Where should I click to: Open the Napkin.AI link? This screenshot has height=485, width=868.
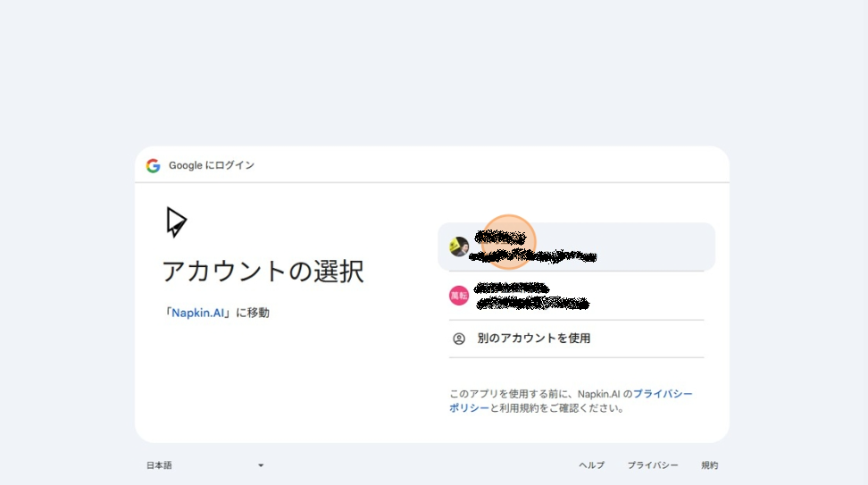[197, 313]
